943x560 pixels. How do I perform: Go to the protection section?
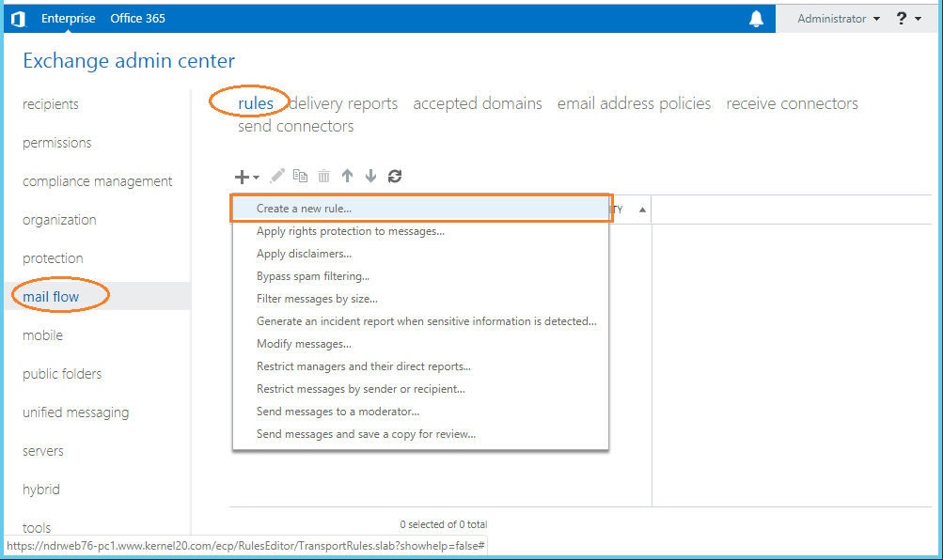pos(53,258)
